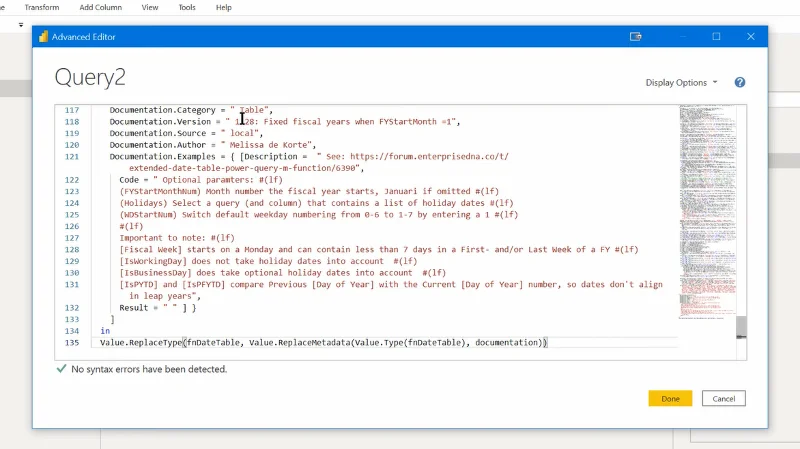The width and height of the screenshot is (800, 449).
Task: Click the green checkmark syntax status icon
Action: [61, 368]
